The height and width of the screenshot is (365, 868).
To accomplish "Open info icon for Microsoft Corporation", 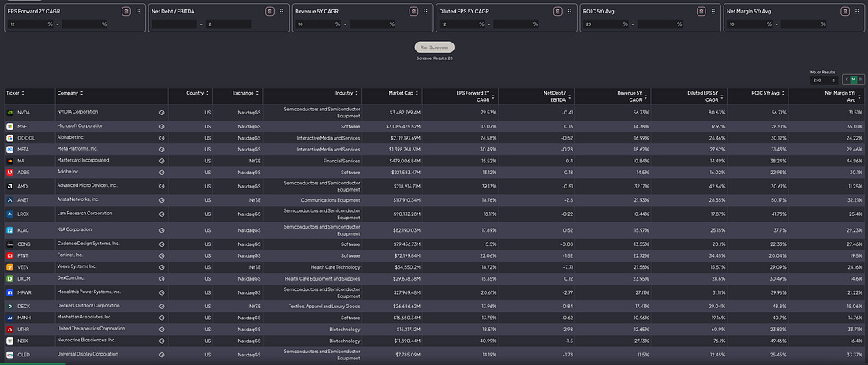I will [162, 127].
